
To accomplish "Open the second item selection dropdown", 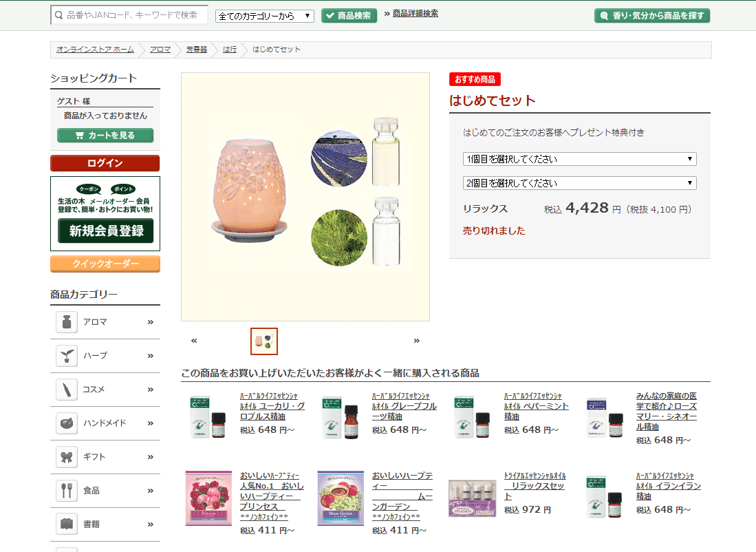I will point(579,183).
